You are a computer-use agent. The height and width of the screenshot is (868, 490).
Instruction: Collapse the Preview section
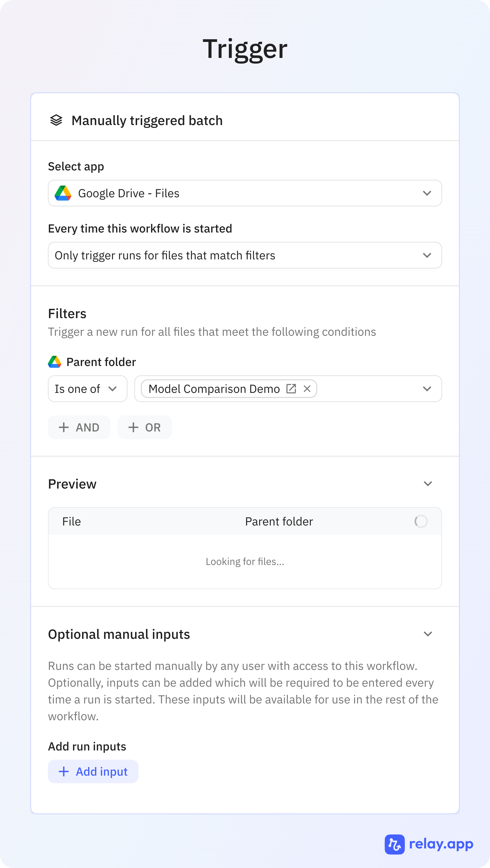[428, 484]
